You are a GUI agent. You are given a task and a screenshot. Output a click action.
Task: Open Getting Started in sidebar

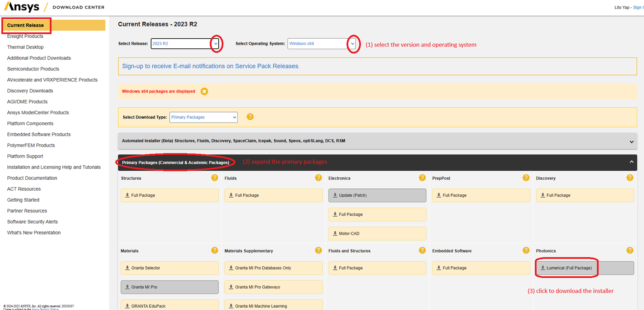tap(23, 200)
